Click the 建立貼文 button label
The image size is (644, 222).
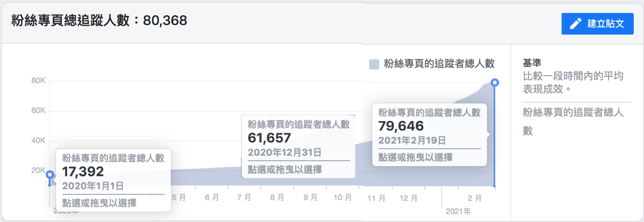pos(605,24)
